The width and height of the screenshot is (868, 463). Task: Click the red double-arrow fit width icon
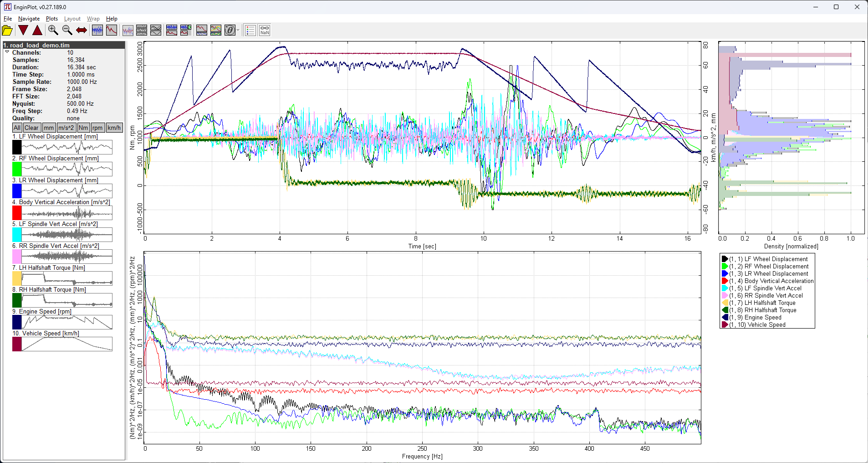coord(82,30)
